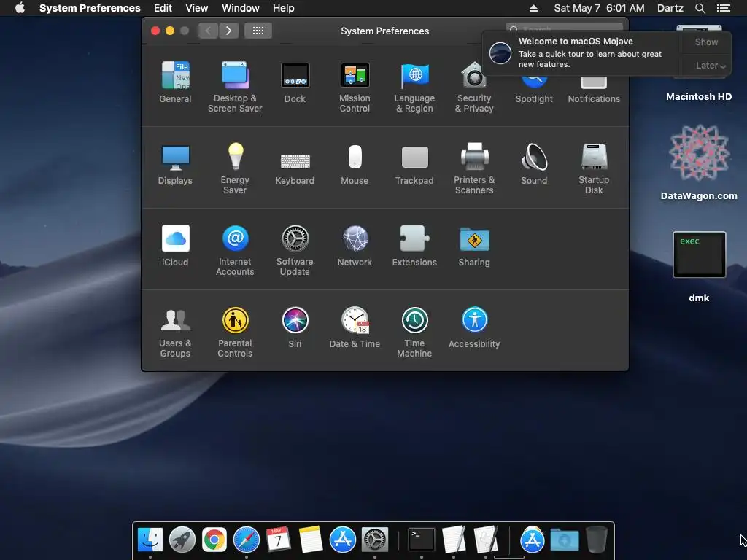Select the Macintosh HD desktop icon
Image resolution: width=747 pixels, height=560 pixels.
(699, 64)
